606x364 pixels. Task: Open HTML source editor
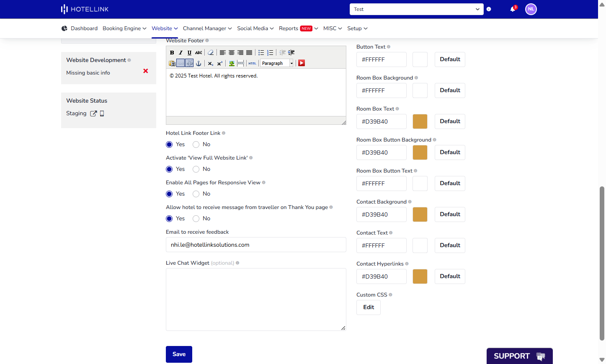point(252,63)
